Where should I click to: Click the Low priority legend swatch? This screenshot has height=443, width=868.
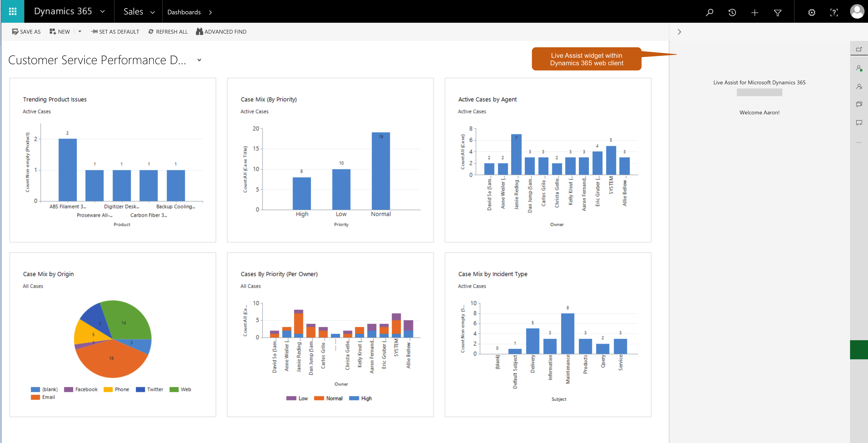291,398
